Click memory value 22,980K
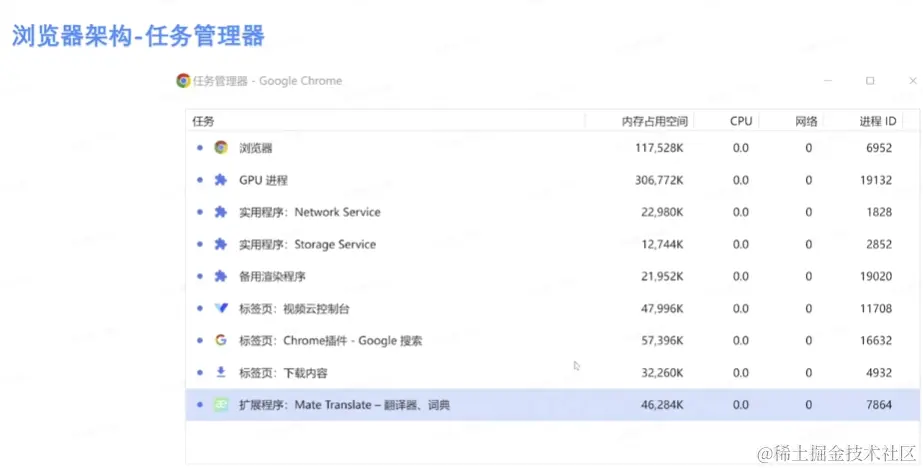This screenshot has width=923, height=470. (662, 212)
